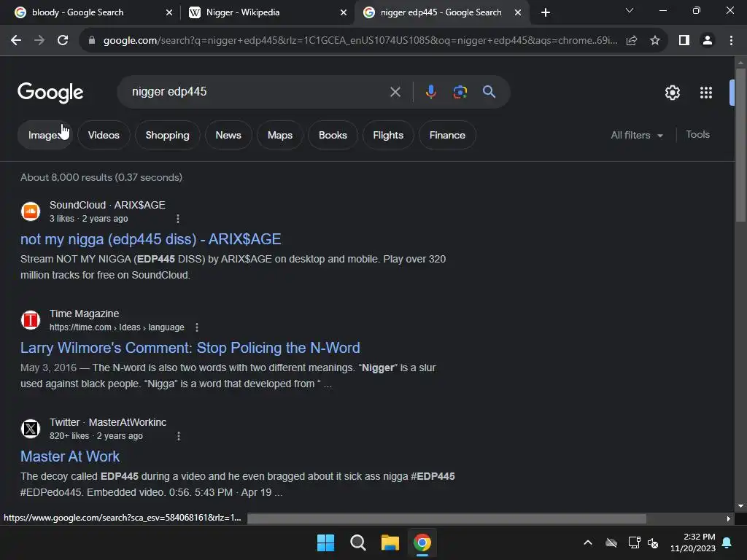Open options dots for Twitter result
Viewport: 747px width, 560px height.
[179, 436]
